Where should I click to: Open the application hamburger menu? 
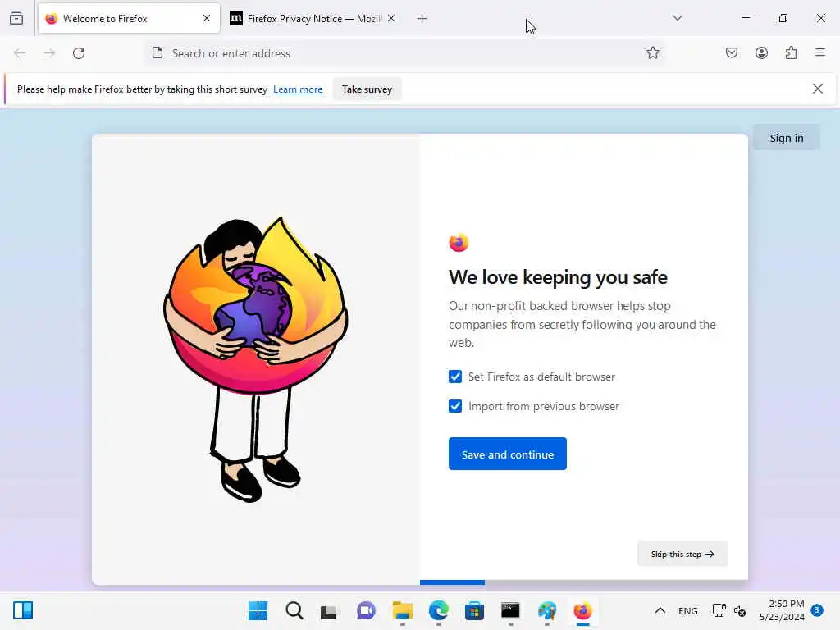(x=820, y=52)
